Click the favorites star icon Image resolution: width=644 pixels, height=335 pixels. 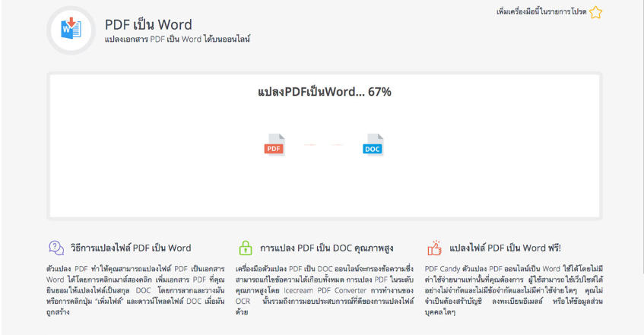(595, 12)
